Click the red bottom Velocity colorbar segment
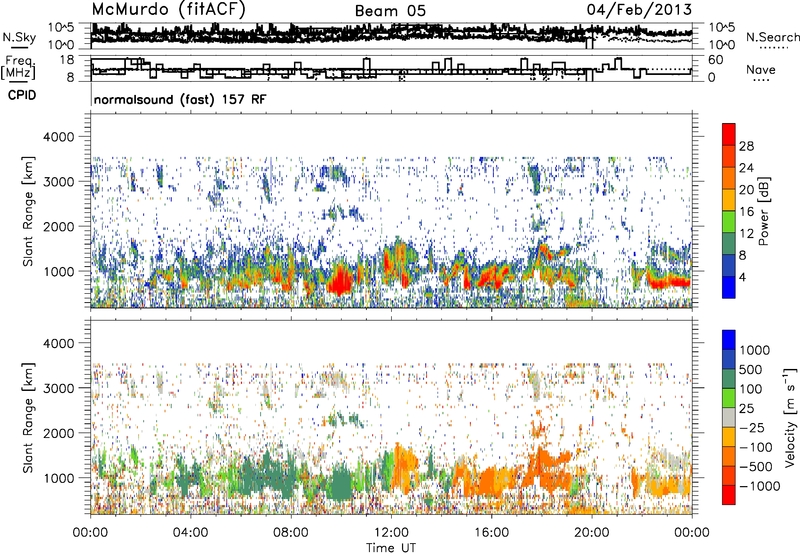 coord(729,495)
